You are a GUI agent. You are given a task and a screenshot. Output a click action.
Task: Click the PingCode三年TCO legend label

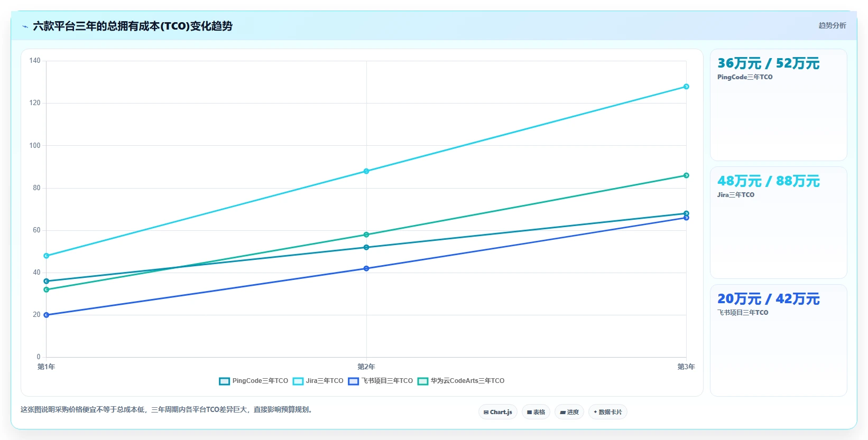tap(260, 381)
